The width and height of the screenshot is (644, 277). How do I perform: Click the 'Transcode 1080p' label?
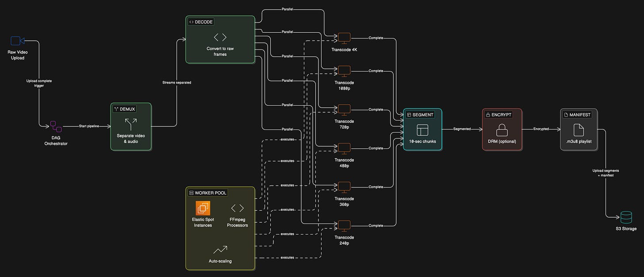[344, 85]
